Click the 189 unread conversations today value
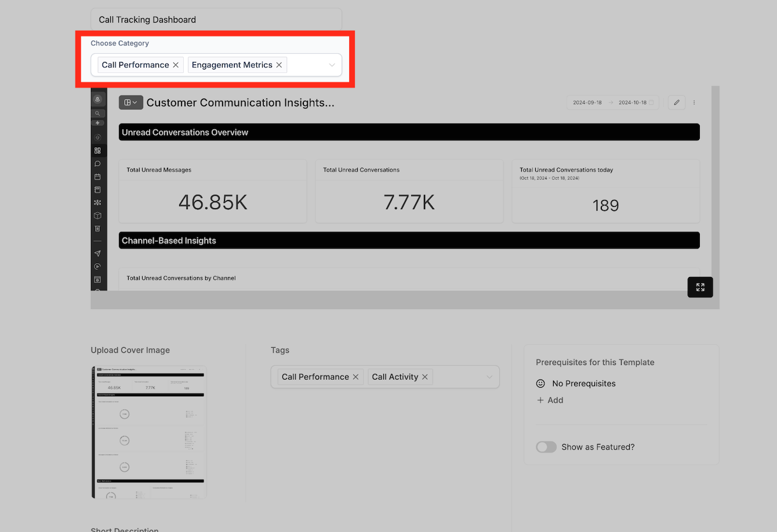This screenshot has width=777, height=532. 605,205
